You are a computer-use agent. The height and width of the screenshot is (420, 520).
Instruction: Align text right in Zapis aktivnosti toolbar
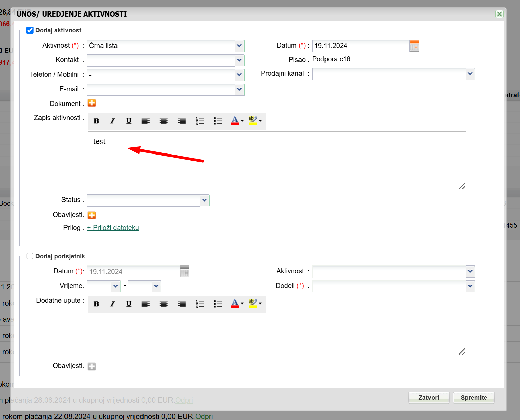coord(182,121)
